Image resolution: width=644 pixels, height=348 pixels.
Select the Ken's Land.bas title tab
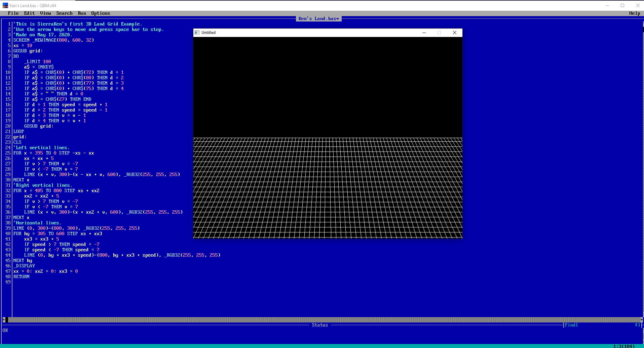(x=318, y=18)
